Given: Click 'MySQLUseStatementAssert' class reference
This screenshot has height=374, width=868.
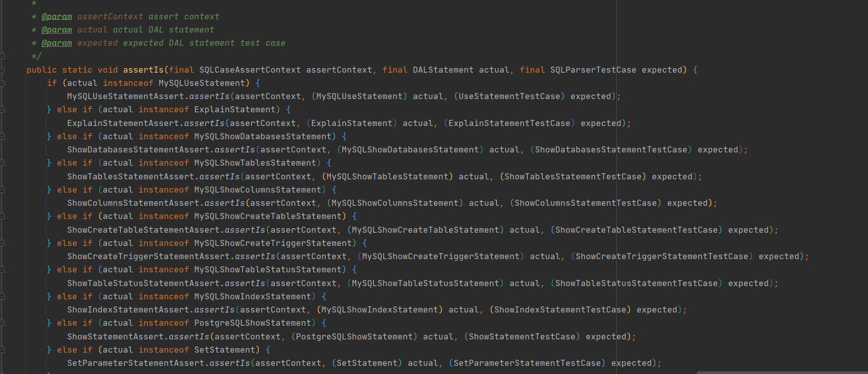Looking at the screenshot, I should pyautogui.click(x=126, y=97).
